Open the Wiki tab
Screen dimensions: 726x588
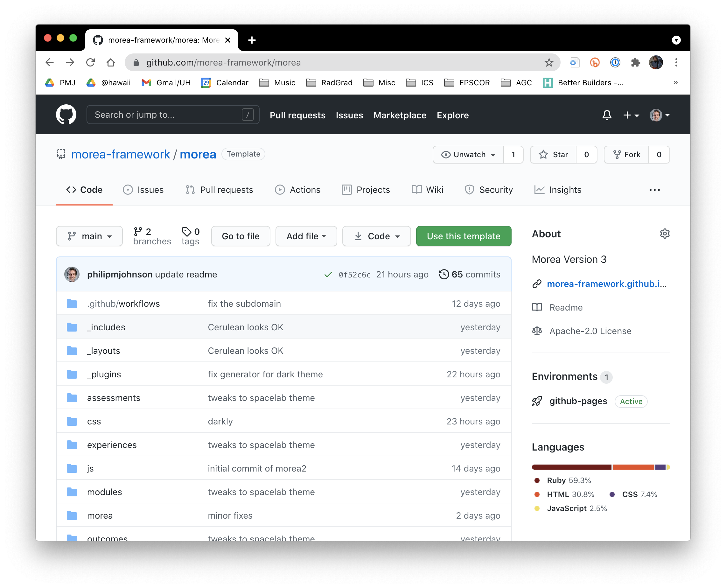point(427,190)
